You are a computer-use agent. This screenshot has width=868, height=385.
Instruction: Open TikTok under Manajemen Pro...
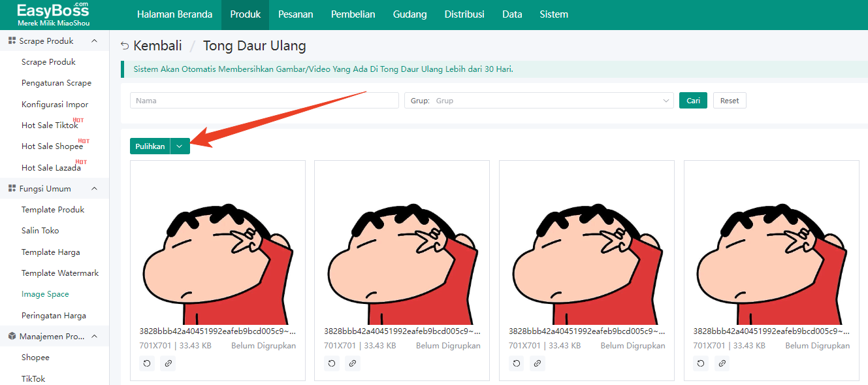[x=33, y=378]
